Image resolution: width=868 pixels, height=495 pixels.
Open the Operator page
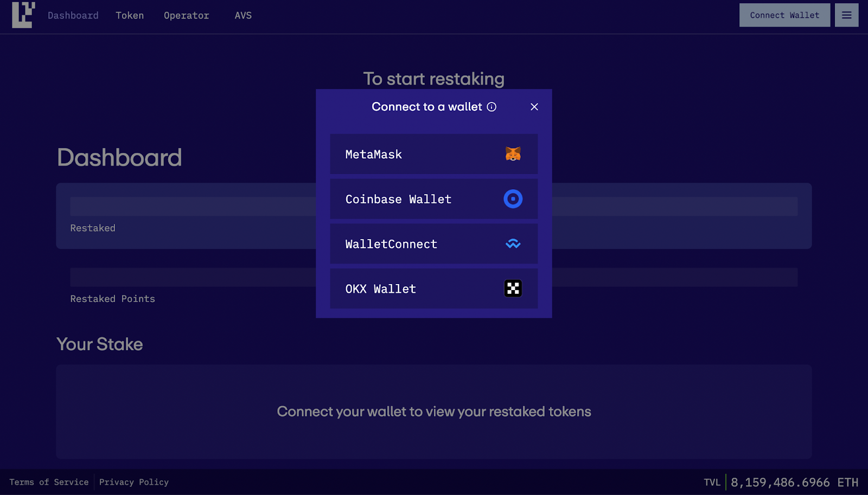click(186, 15)
